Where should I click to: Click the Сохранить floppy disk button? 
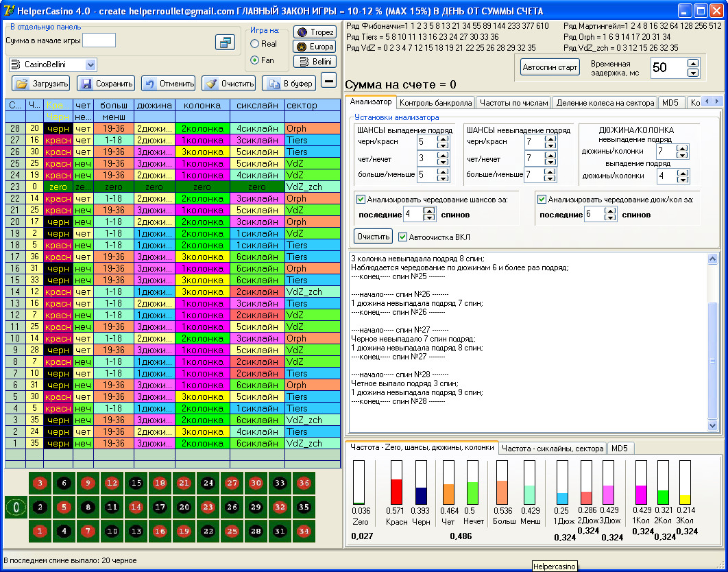coord(106,84)
